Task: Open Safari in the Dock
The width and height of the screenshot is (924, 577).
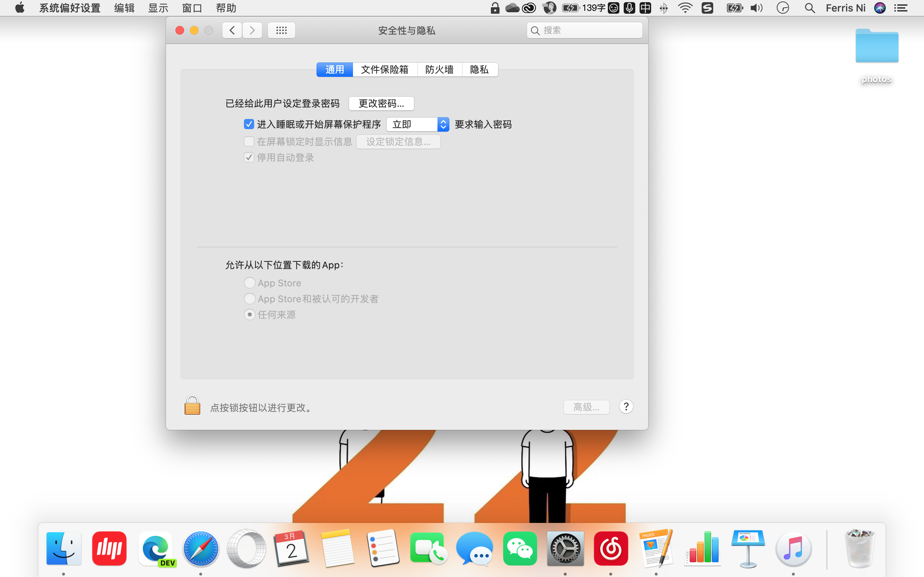Action: point(201,549)
